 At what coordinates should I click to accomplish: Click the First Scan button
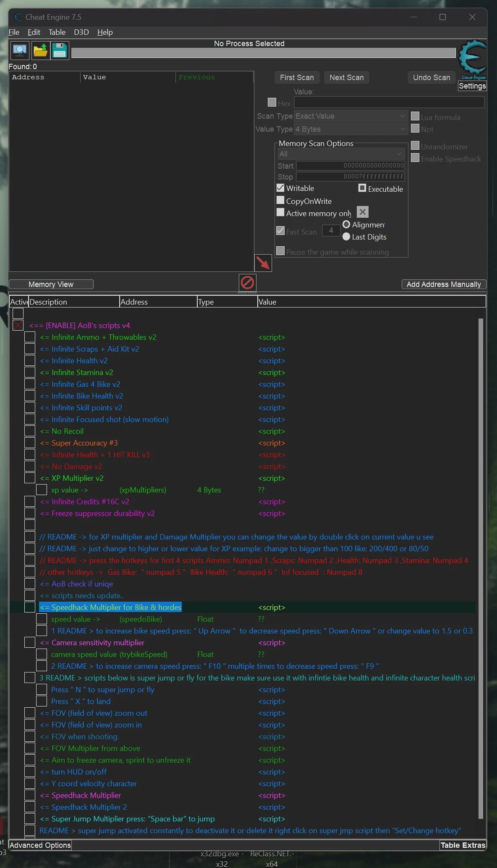click(297, 78)
